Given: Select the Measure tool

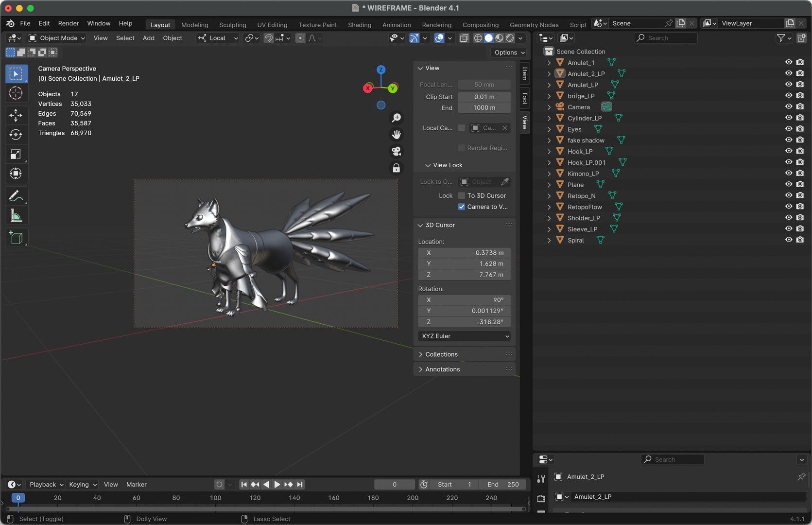Looking at the screenshot, I should click(16, 215).
